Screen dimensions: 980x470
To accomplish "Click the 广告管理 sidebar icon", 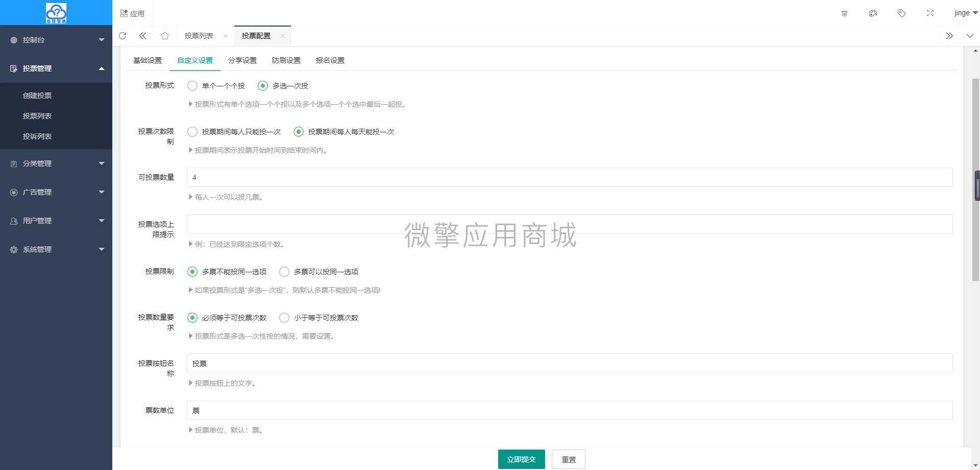I will pos(14,192).
